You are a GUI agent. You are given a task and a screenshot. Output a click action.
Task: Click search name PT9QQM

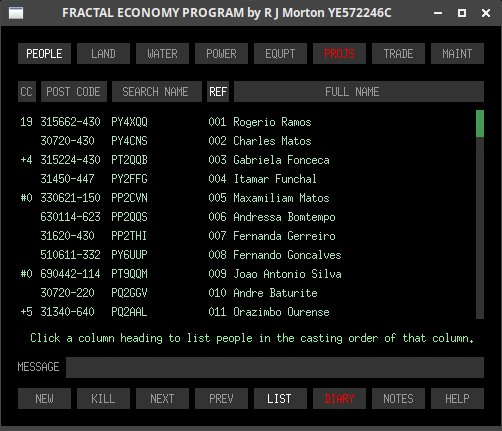tap(129, 274)
